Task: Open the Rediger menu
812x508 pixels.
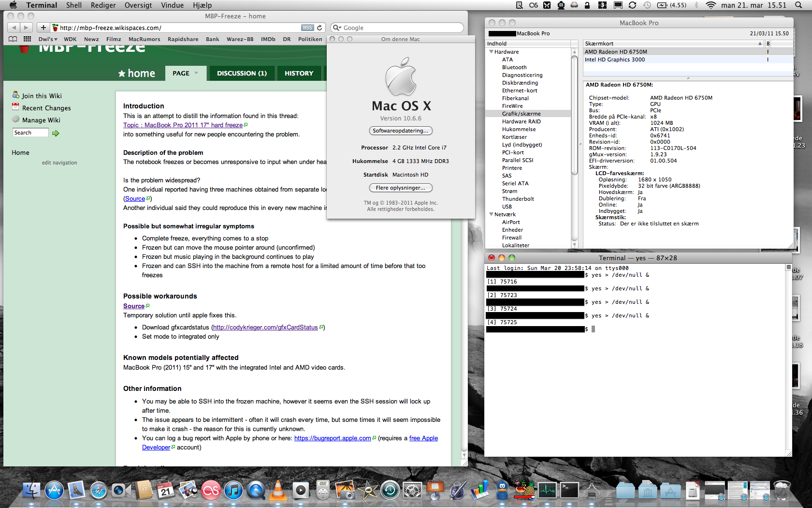Action: pos(103,5)
